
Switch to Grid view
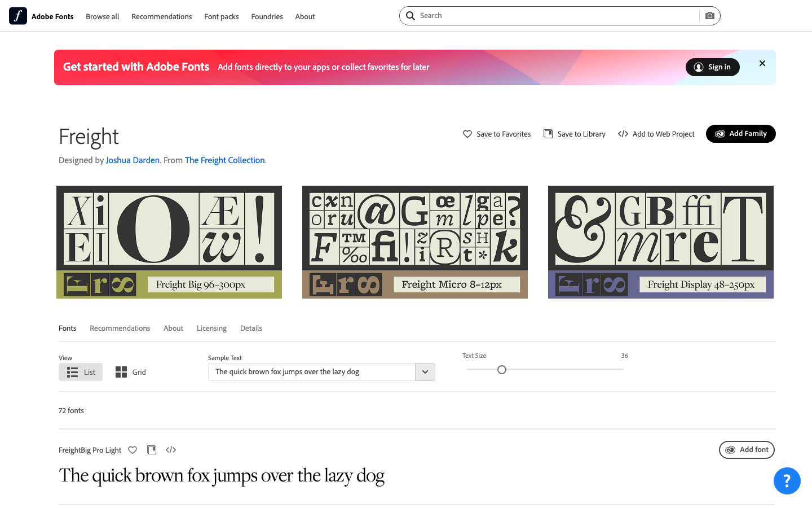[130, 372]
